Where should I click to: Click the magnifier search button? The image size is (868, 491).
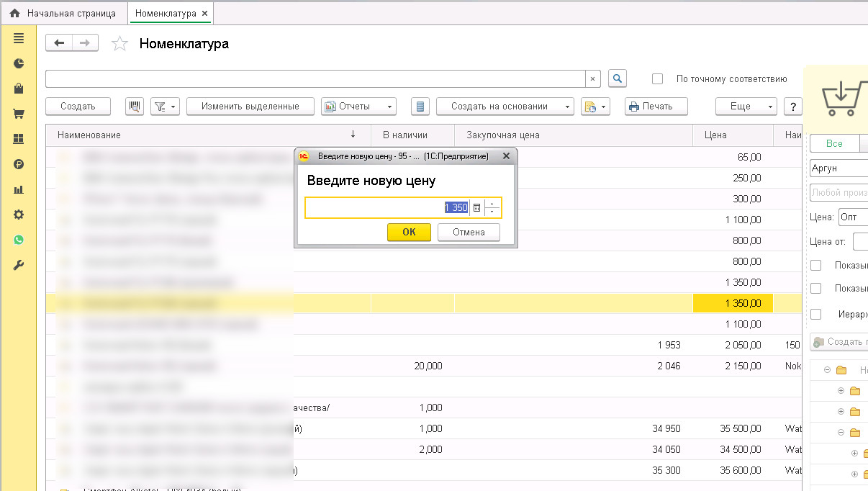point(618,78)
